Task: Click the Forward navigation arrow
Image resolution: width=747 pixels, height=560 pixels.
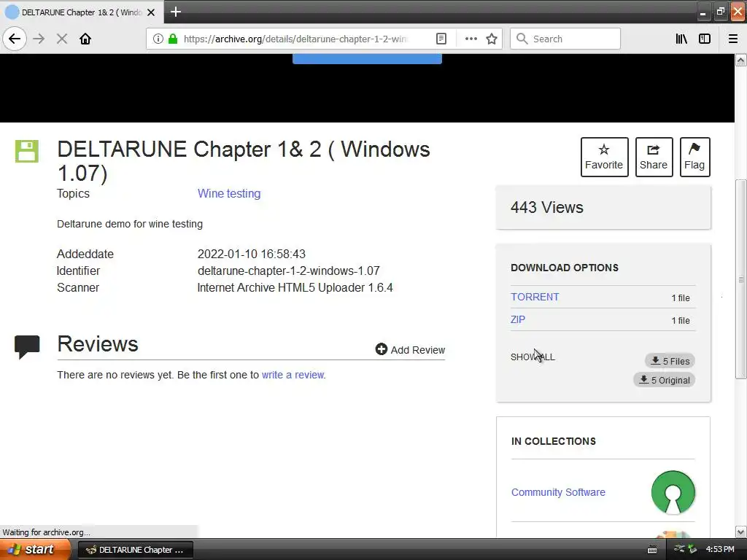Action: point(39,39)
